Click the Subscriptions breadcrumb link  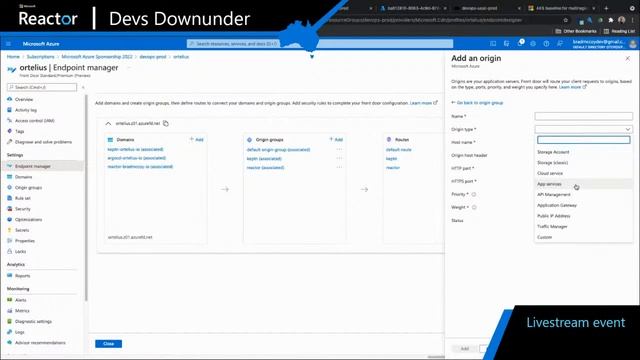pyautogui.click(x=40, y=57)
